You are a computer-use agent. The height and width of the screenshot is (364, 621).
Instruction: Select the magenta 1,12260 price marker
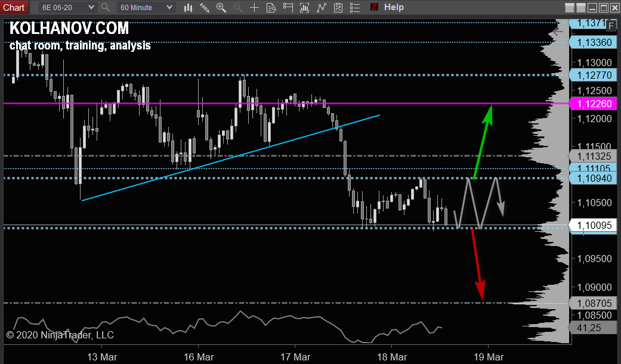coord(594,104)
